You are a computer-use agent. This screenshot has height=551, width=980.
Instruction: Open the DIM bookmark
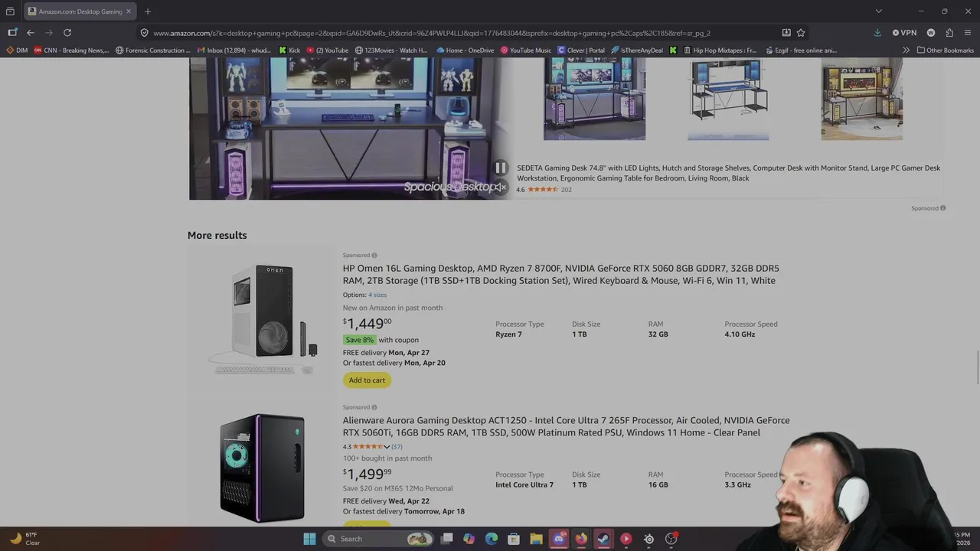click(x=17, y=51)
